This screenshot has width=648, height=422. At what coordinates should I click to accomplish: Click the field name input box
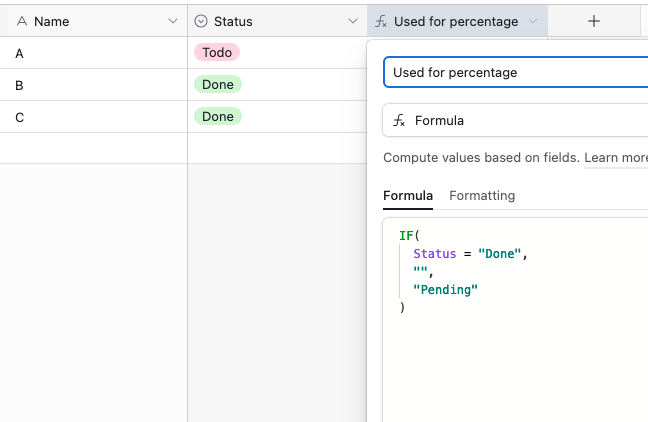[x=515, y=72]
